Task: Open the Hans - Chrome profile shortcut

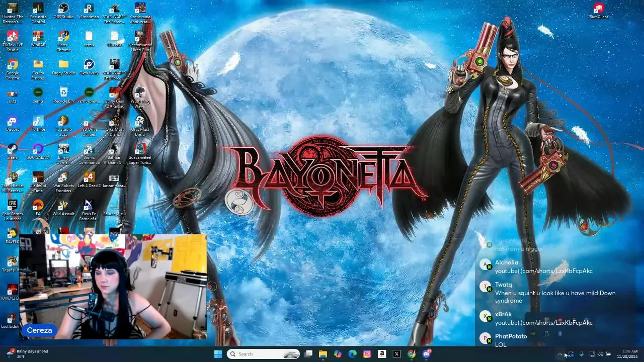Action: tap(63, 41)
